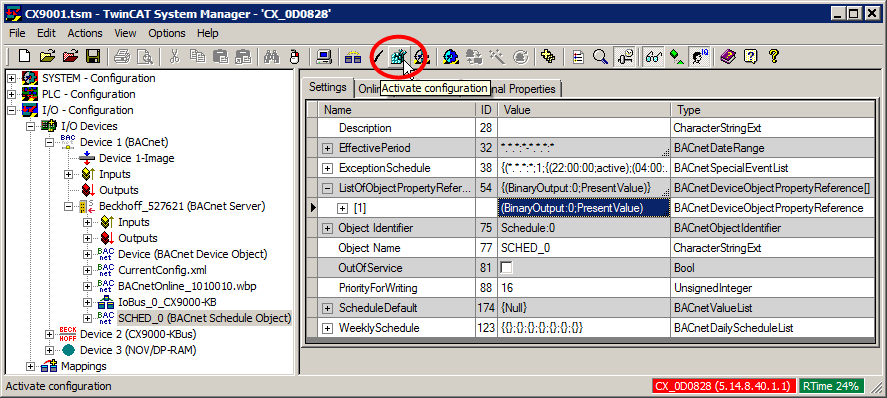Collapse the I/O - Configuration node
This screenshot has width=887, height=398.
(x=11, y=110)
